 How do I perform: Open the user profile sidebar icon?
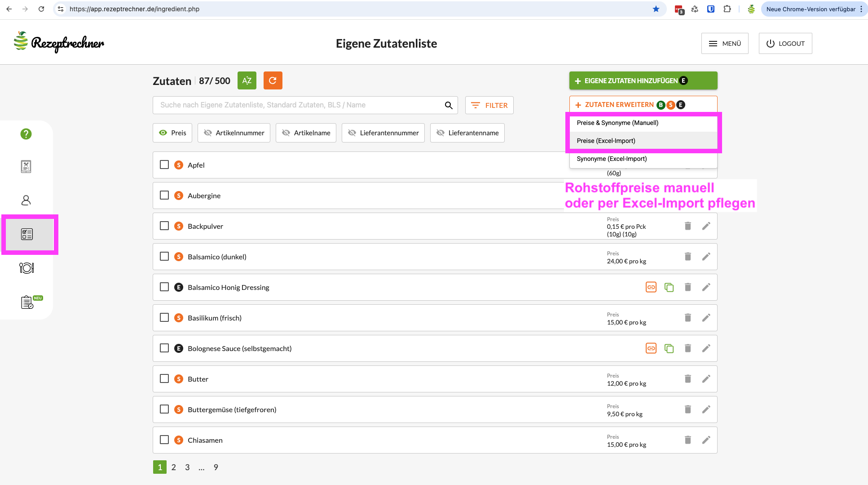click(26, 200)
